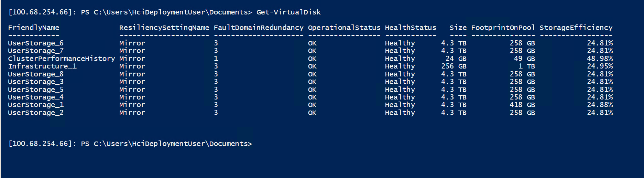Click the 1 TB footprint value

point(526,66)
